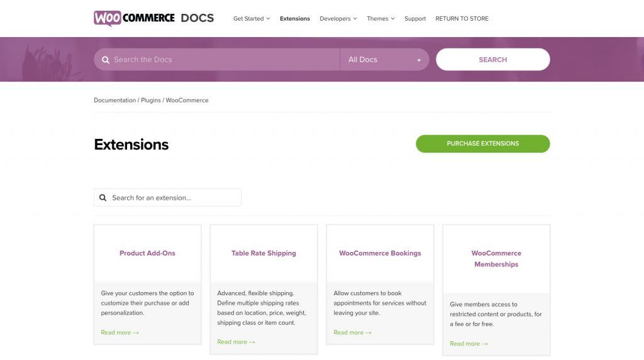Image resolution: width=644 pixels, height=360 pixels.
Task: Expand the Themes menu
Action: (x=380, y=18)
